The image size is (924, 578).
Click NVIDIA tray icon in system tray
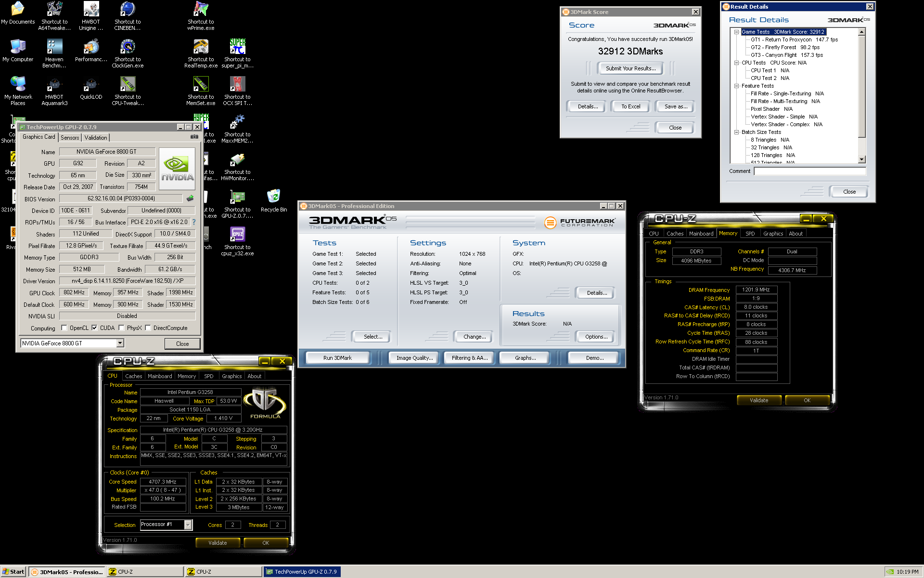(890, 572)
